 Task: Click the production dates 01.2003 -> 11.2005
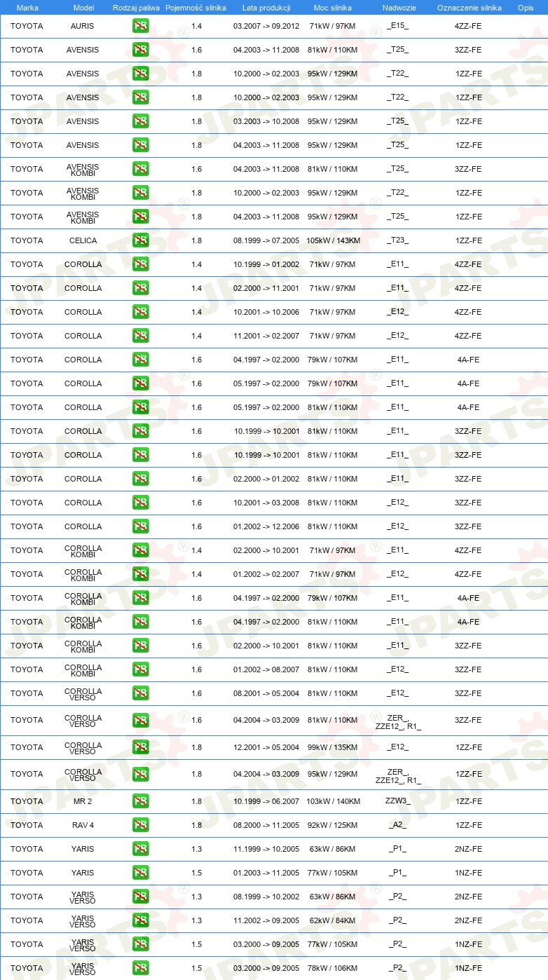(266, 873)
